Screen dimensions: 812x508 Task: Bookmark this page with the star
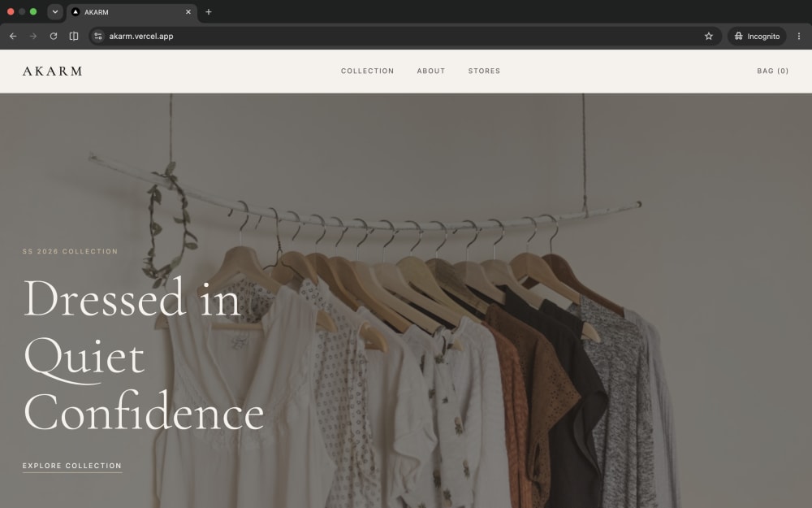point(708,37)
